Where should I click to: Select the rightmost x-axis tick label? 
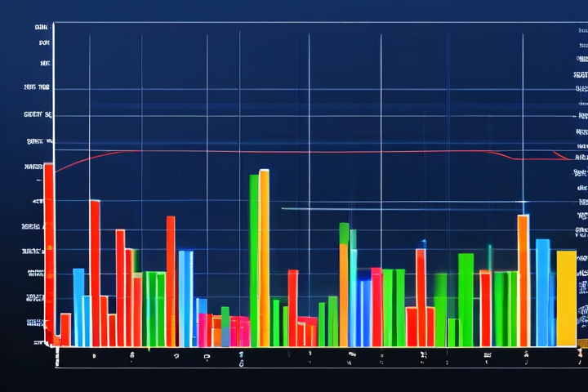pyautogui.click(x=578, y=352)
